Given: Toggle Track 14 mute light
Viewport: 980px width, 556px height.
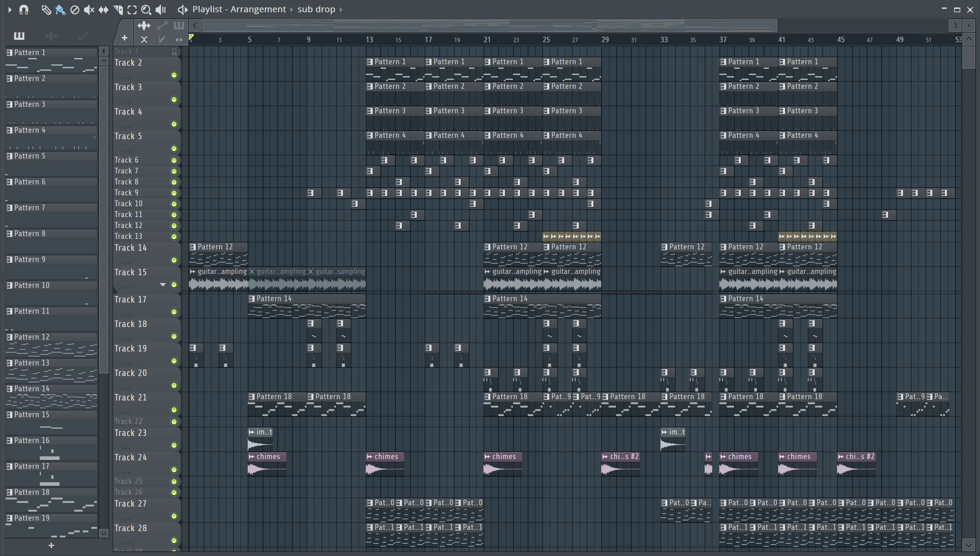Looking at the screenshot, I should [x=174, y=260].
